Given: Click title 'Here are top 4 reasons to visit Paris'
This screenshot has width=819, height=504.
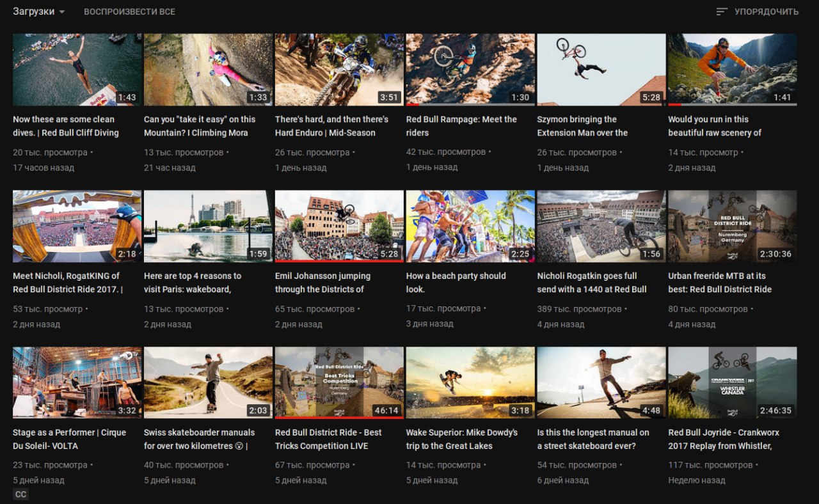Looking at the screenshot, I should [193, 283].
